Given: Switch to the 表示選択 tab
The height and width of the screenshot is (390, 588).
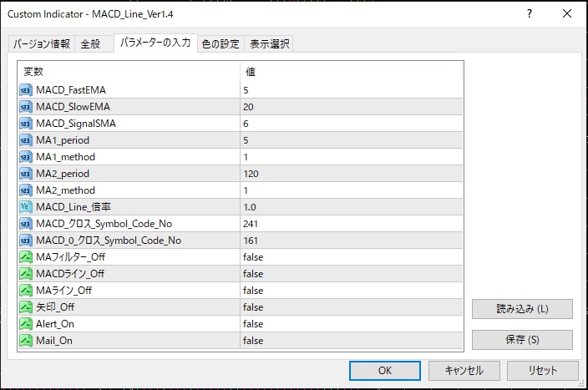Looking at the screenshot, I should tap(270, 44).
